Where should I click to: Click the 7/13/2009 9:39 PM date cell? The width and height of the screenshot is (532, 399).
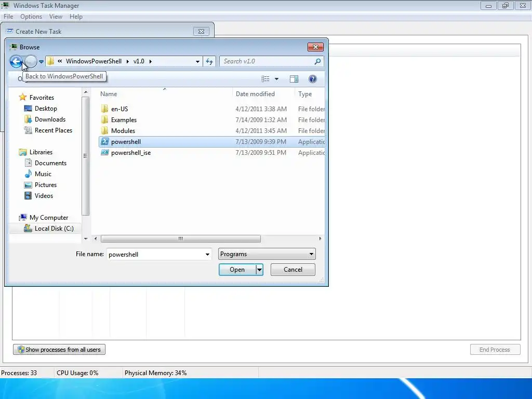coord(261,142)
